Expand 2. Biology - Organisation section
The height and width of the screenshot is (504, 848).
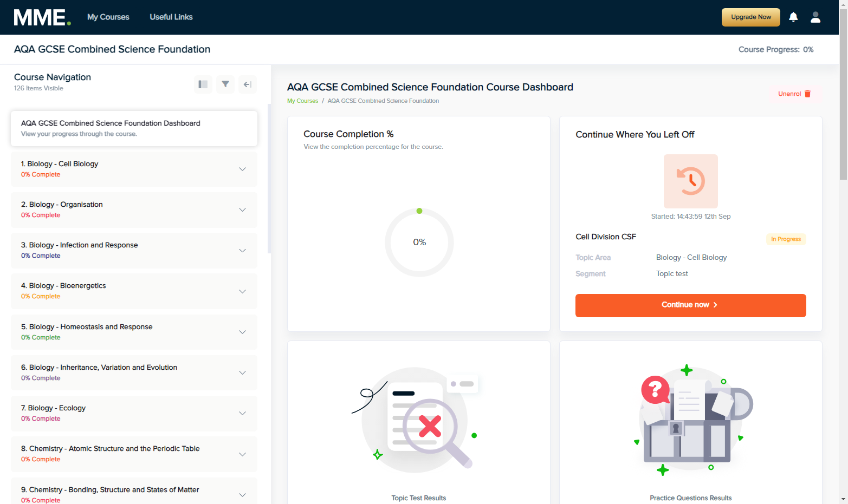pyautogui.click(x=134, y=210)
